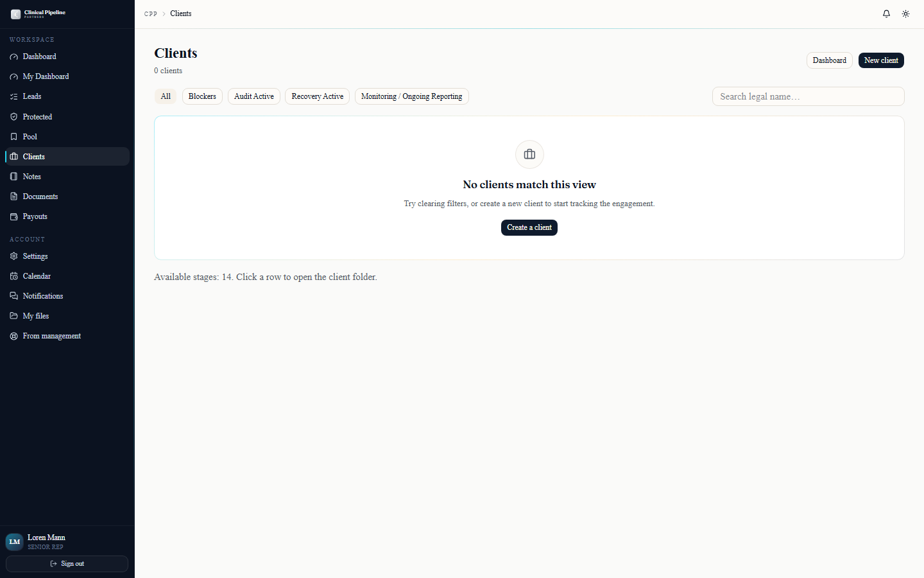This screenshot has height=578, width=924.
Task: Toggle light/dark theme sun icon
Action: click(x=905, y=13)
